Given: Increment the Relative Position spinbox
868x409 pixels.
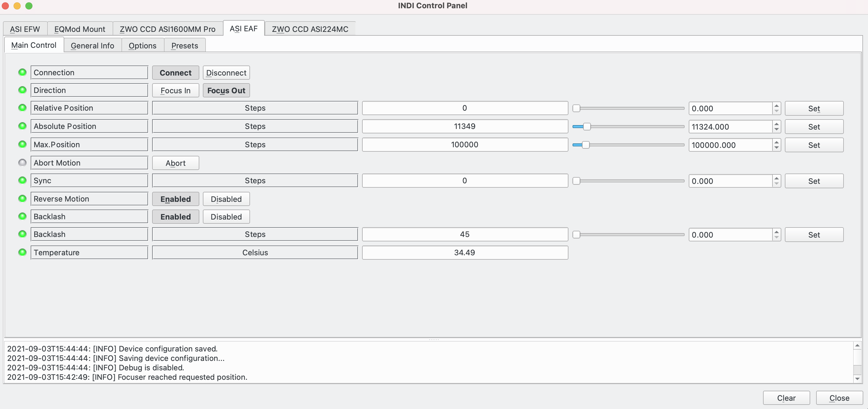Looking at the screenshot, I should 777,106.
